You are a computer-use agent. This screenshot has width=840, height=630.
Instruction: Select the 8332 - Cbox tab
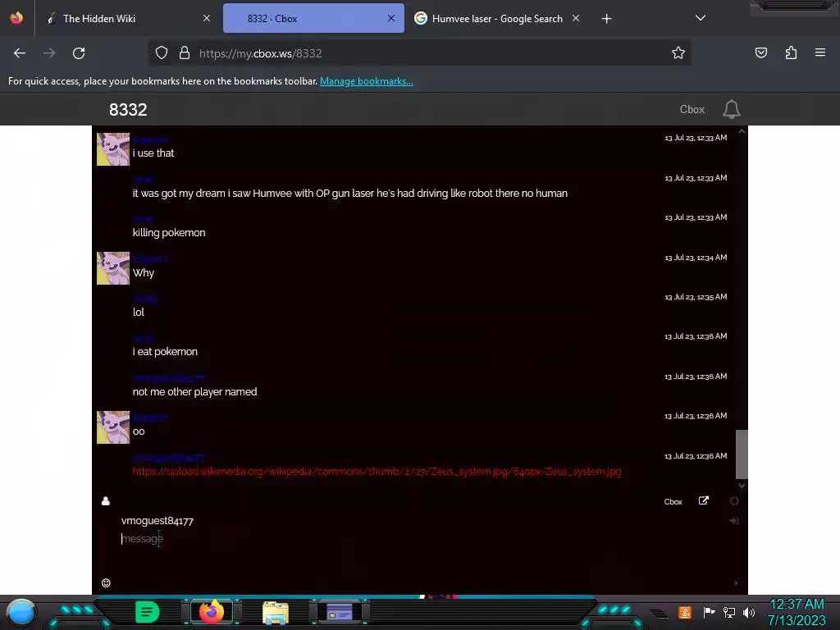pos(313,18)
